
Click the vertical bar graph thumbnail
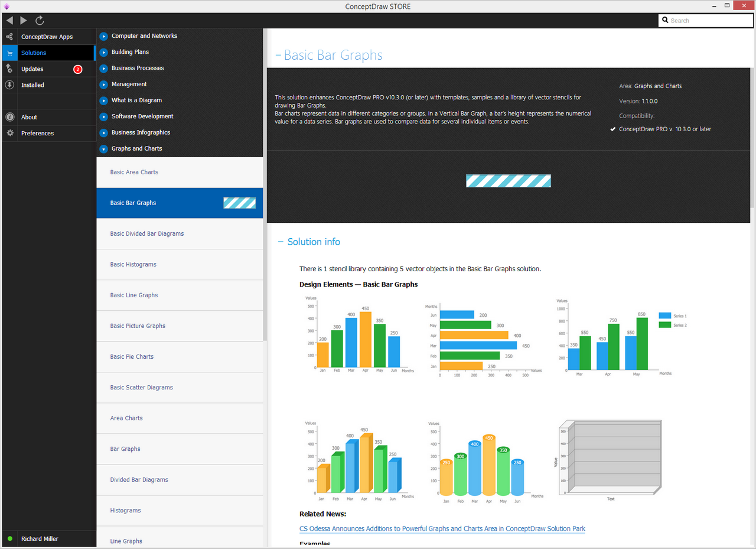[360, 334]
